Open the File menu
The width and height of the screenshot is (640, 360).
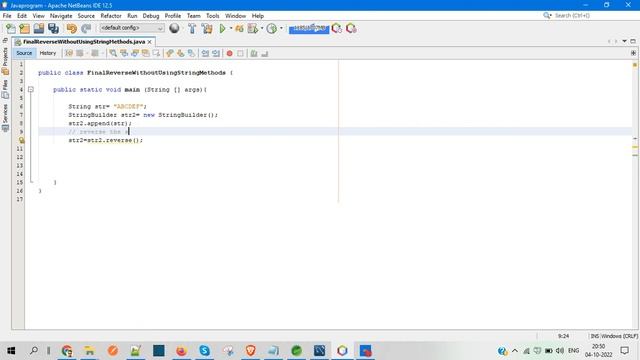point(7,16)
